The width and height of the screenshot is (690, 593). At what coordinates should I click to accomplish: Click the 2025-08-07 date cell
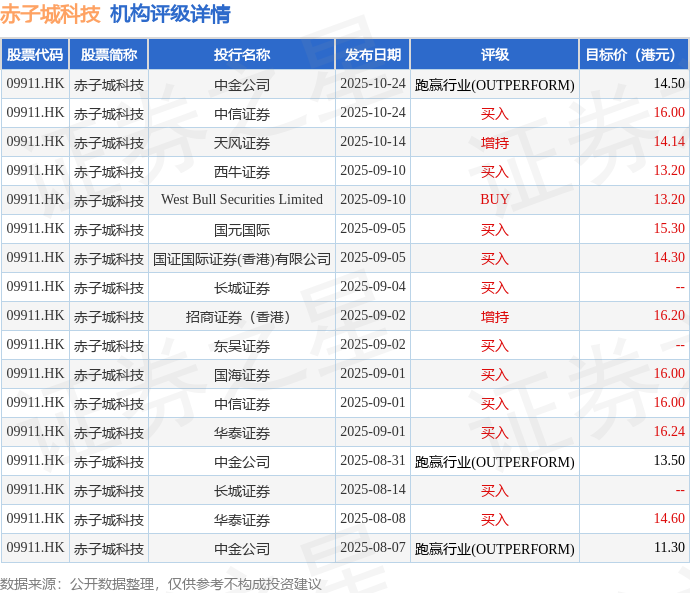(x=373, y=548)
